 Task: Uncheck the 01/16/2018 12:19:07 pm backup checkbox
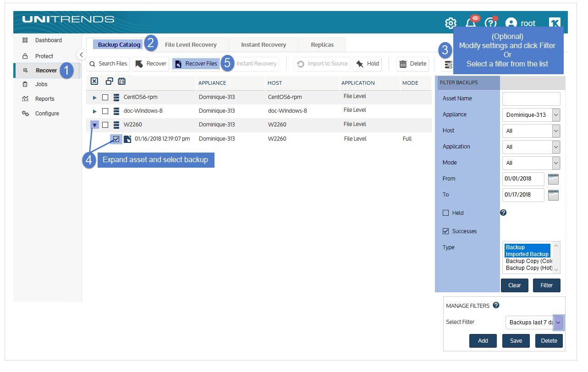(x=116, y=139)
